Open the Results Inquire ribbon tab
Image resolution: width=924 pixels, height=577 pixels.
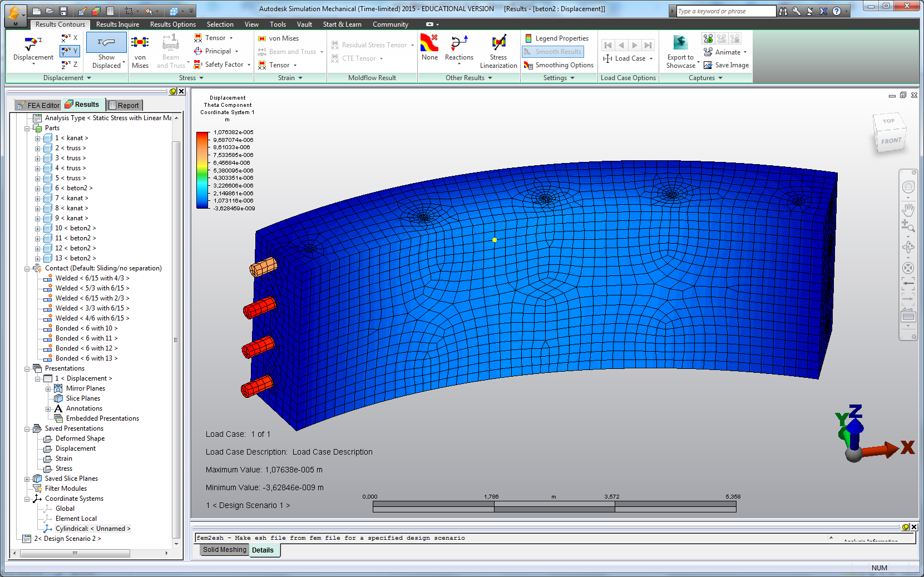click(x=117, y=24)
